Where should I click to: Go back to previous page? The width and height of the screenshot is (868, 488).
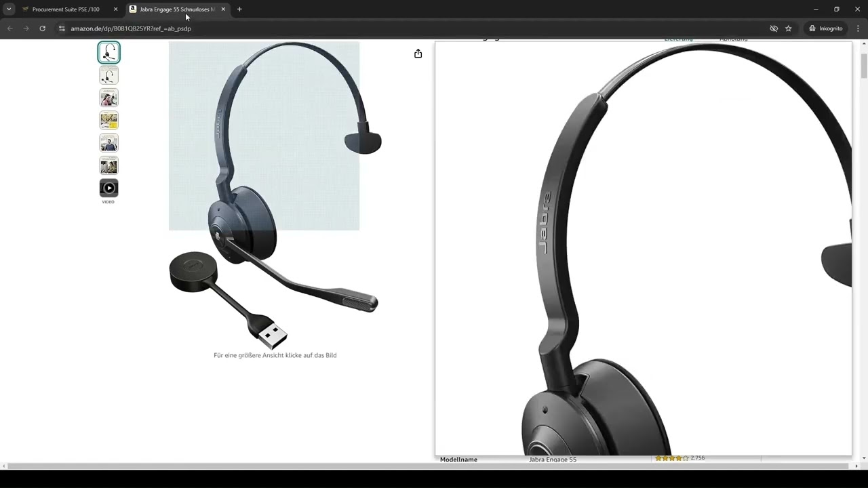pos(9,28)
